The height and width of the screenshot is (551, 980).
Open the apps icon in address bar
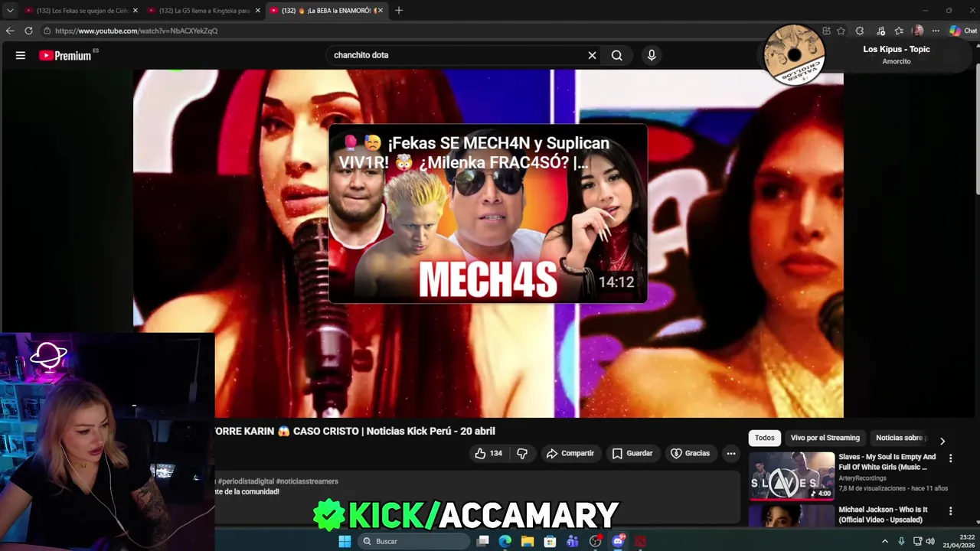click(826, 31)
